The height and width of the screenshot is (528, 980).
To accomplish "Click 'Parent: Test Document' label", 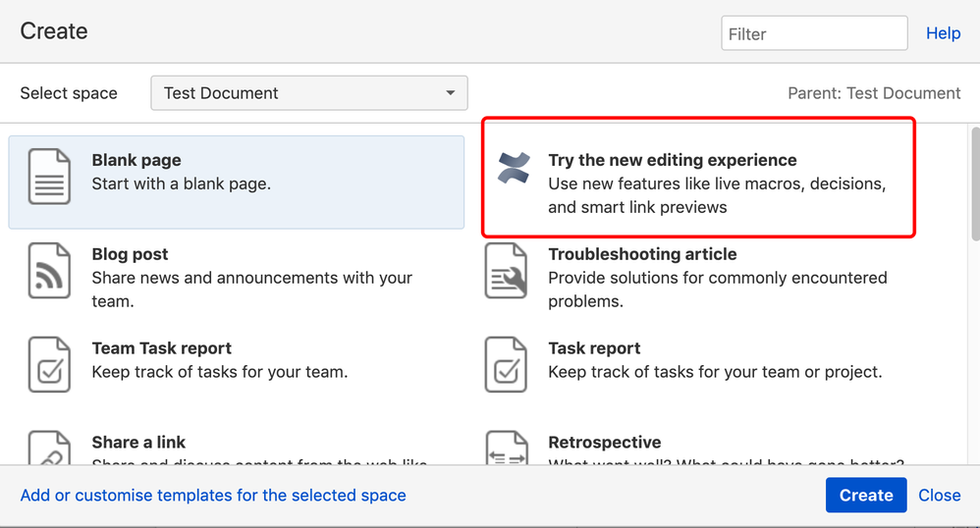I will [x=874, y=93].
